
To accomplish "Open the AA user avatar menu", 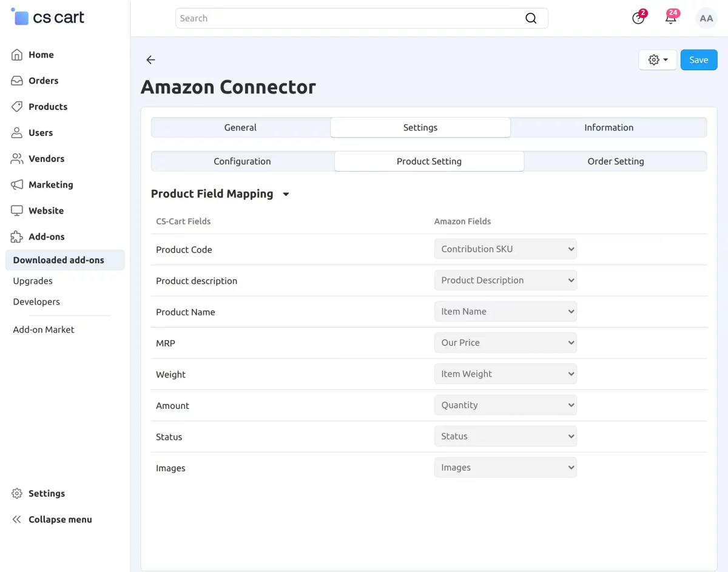I will tap(706, 18).
